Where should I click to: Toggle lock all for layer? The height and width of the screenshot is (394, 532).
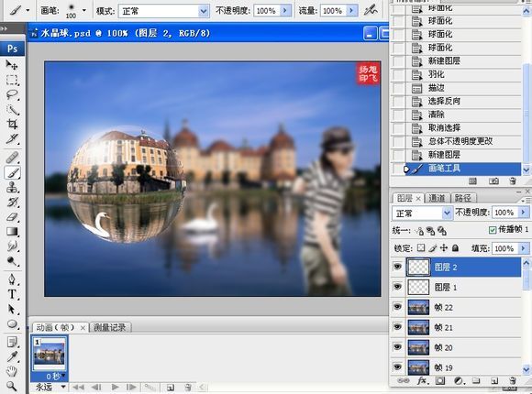click(x=455, y=248)
